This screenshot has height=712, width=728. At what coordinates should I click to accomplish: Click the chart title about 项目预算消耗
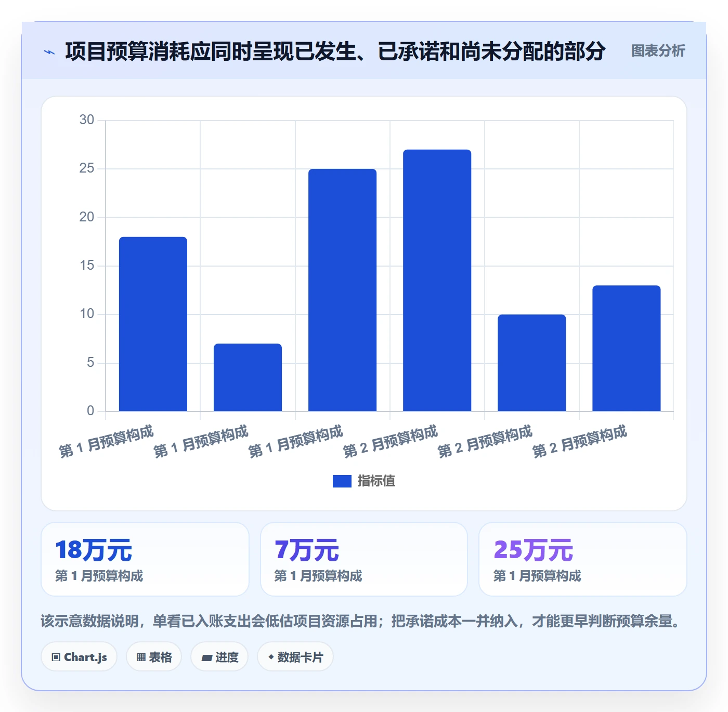(335, 51)
